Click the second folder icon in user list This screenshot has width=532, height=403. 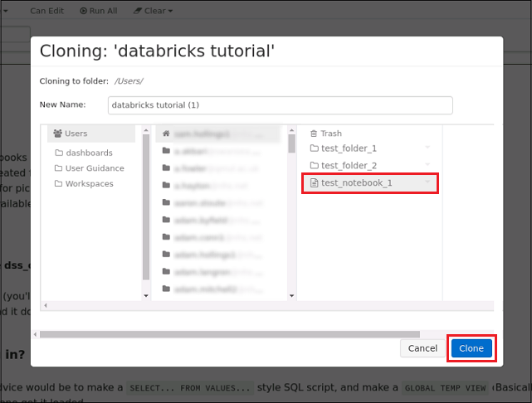[x=166, y=168]
